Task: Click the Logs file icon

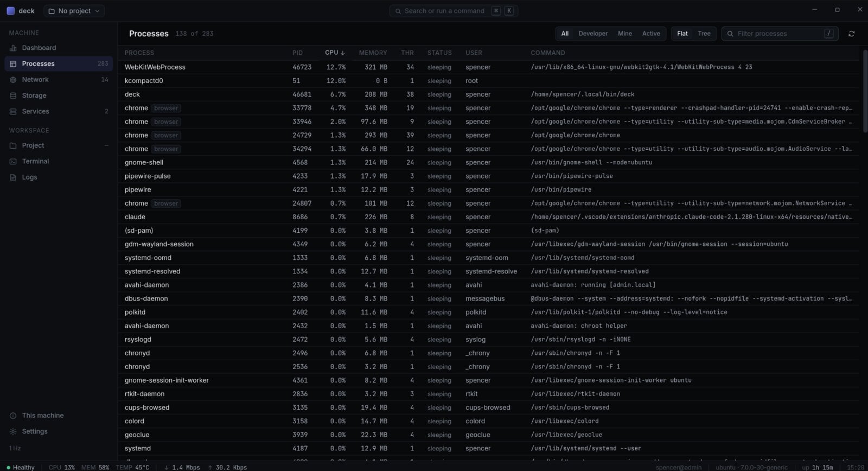Action: [13, 177]
